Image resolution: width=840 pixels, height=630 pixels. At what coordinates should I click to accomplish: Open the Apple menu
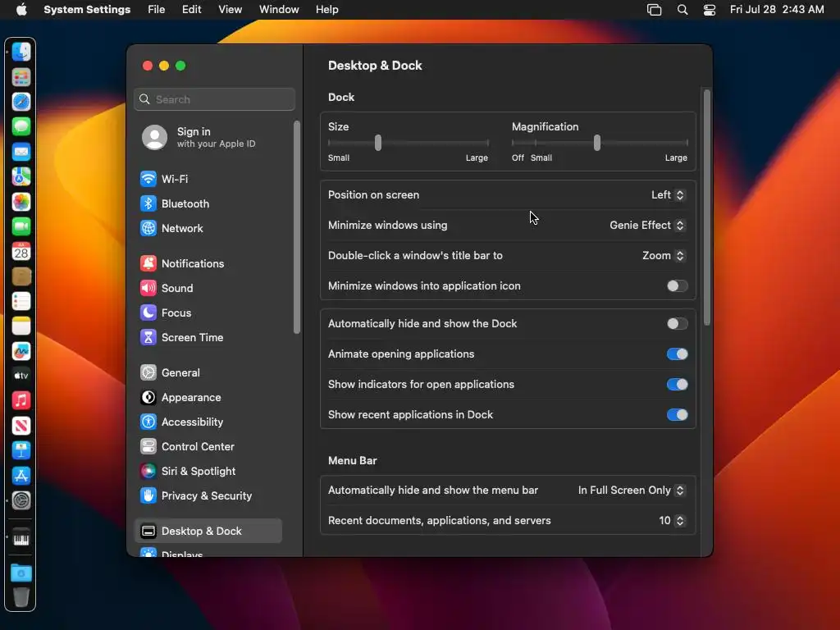point(21,10)
